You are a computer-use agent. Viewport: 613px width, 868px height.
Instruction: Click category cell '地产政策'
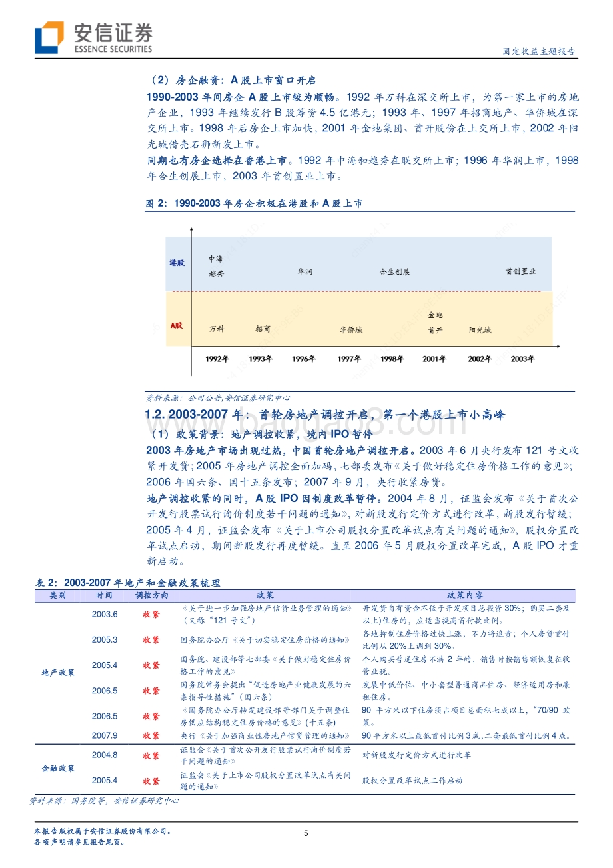(x=58, y=672)
